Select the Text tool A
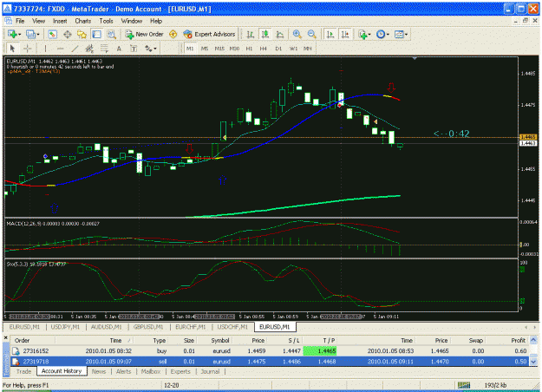 tap(119, 49)
